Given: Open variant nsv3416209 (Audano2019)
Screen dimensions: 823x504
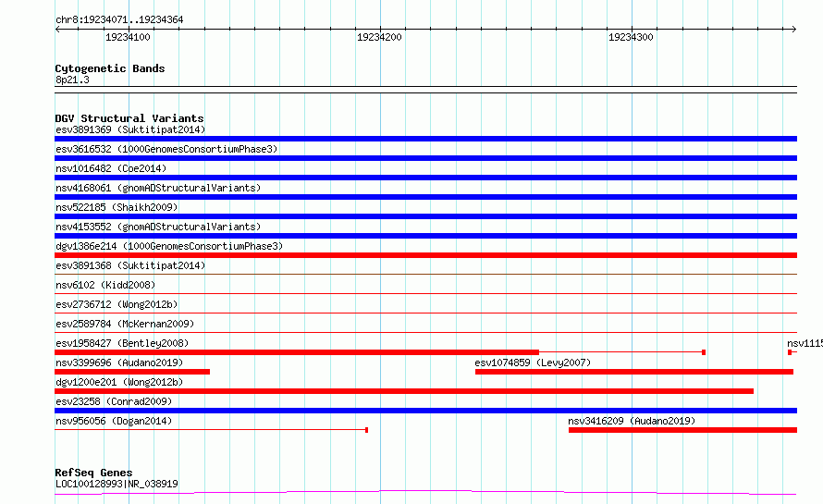Looking at the screenshot, I should [632, 421].
